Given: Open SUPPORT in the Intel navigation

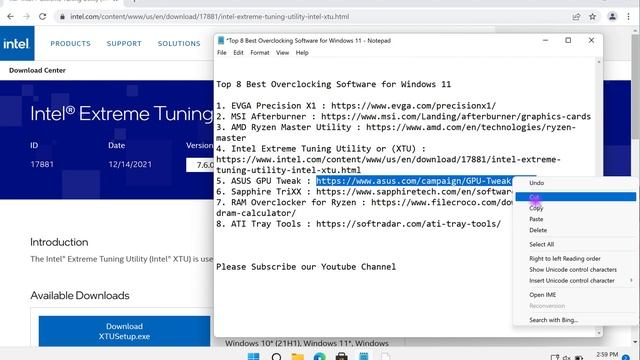Looking at the screenshot, I should click(x=124, y=43).
